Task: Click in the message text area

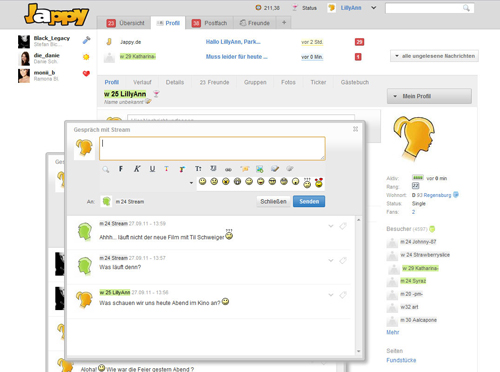Action: pos(212,148)
